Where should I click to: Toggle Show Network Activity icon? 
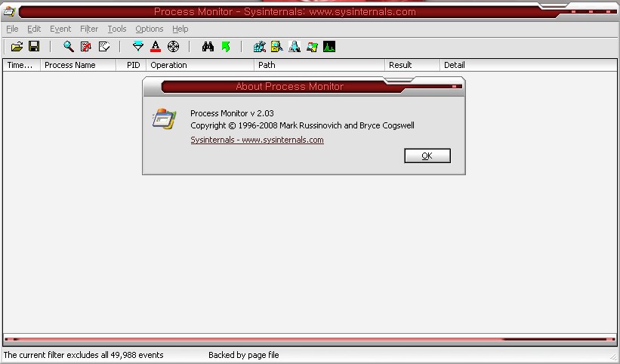pos(295,47)
